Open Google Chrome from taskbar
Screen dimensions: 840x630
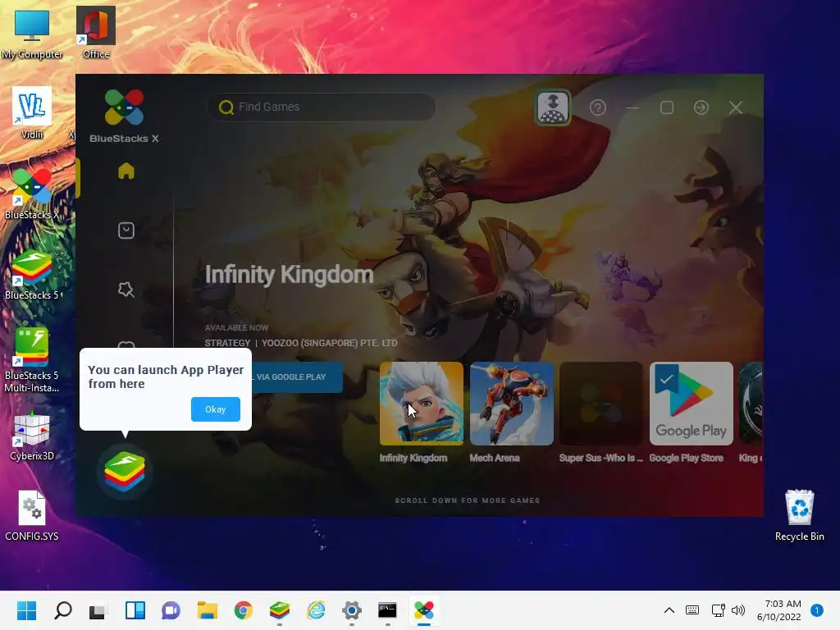[x=243, y=610]
